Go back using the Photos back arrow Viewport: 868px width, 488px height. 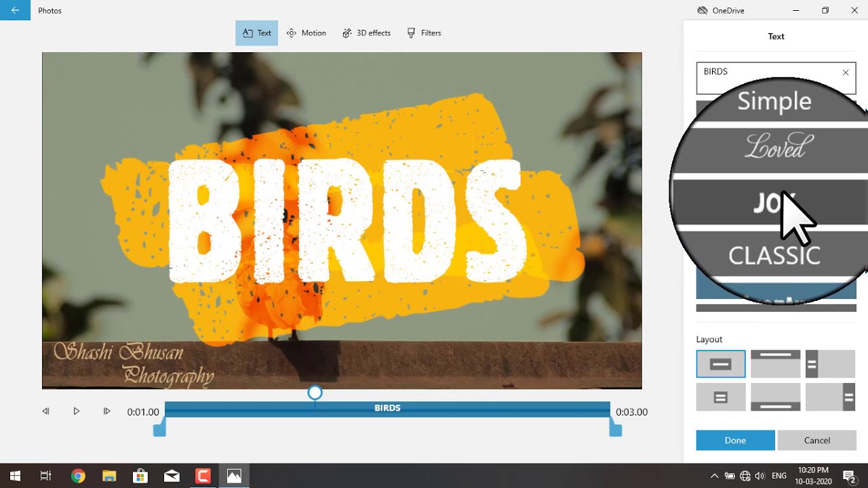pyautogui.click(x=15, y=10)
